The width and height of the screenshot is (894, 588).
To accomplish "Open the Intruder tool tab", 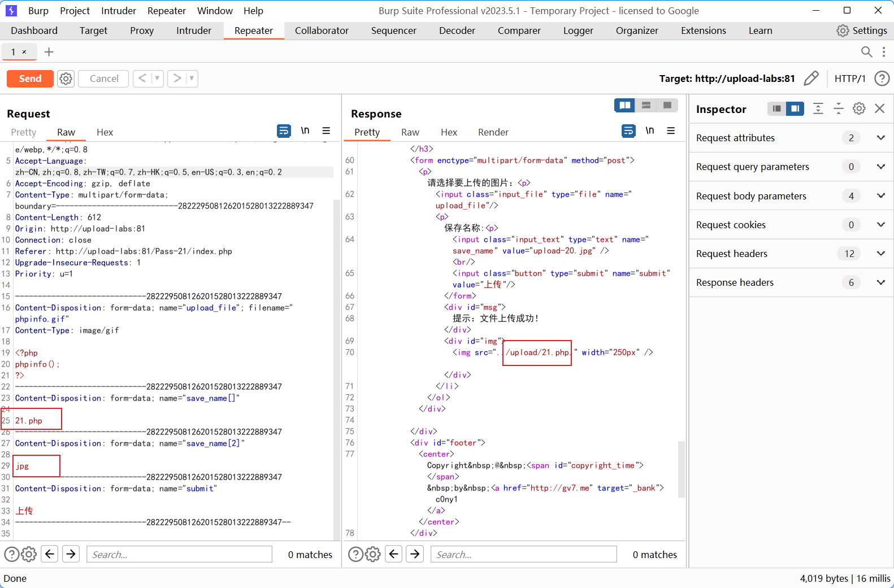I will 194,31.
